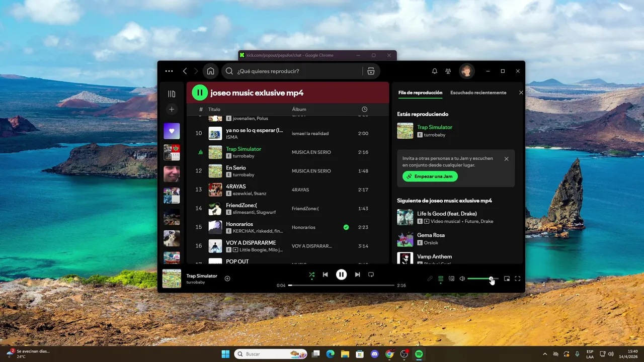
Task: Sort tracks by duration clock icon
Action: tap(364, 109)
